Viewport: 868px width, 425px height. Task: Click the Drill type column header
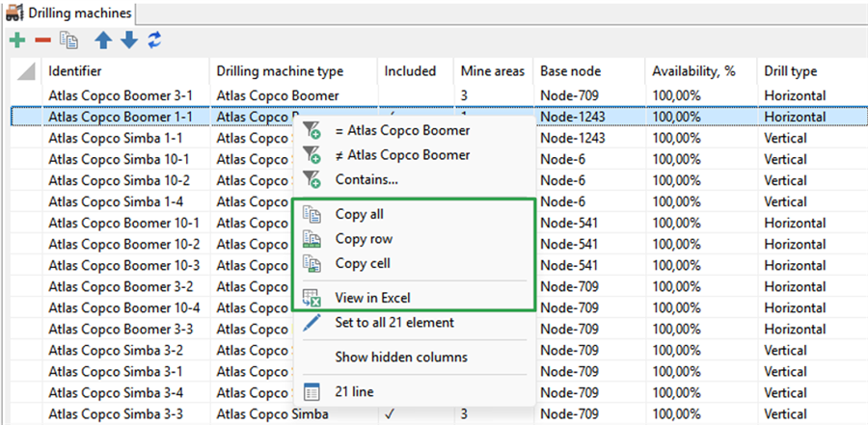pos(813,71)
